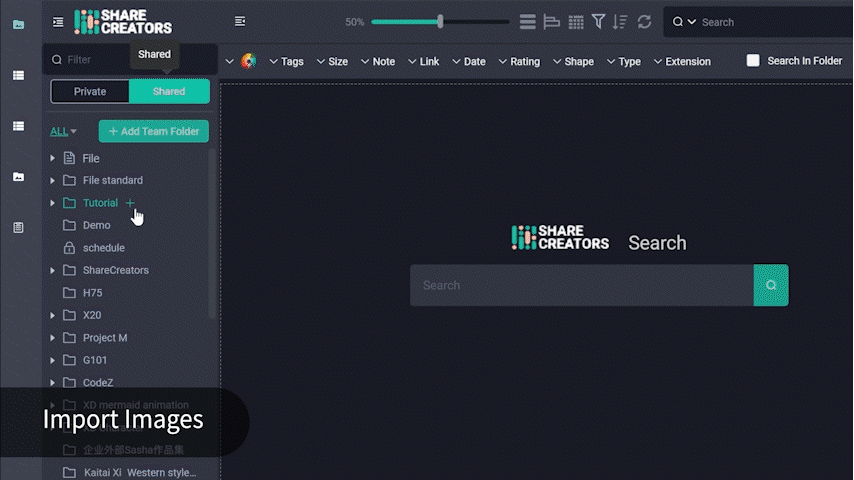Switch to grid view layout icon
This screenshot has height=480, width=854.
pyautogui.click(x=576, y=22)
